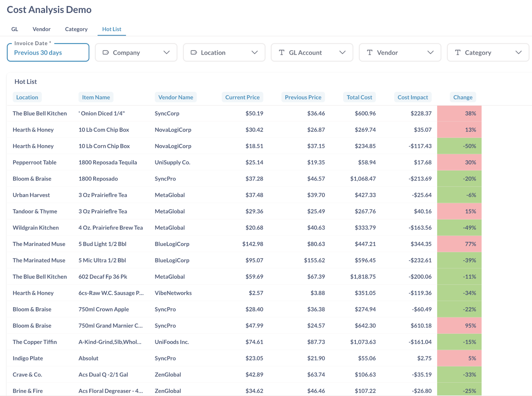Click the Absolut item name cell
This screenshot has width=532, height=396.
coord(88,358)
